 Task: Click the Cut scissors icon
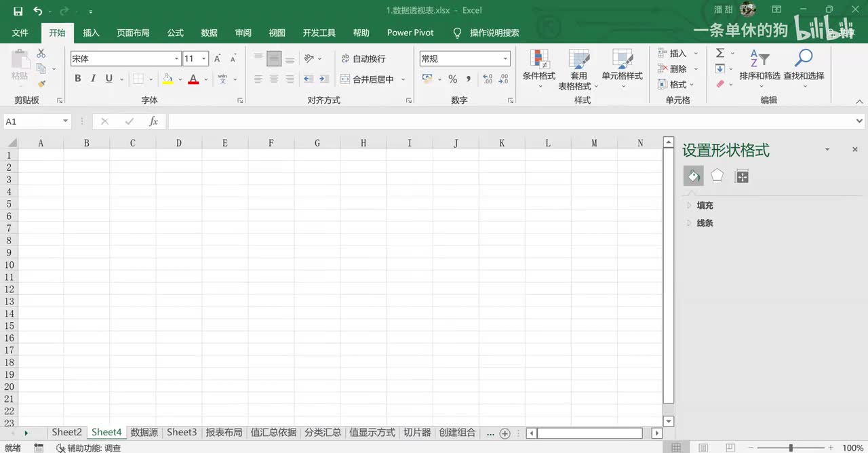pyautogui.click(x=41, y=53)
